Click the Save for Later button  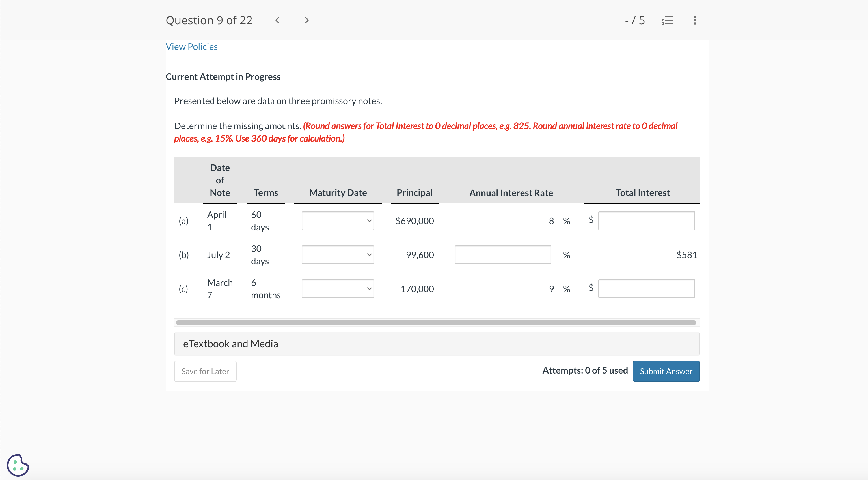[x=205, y=371]
